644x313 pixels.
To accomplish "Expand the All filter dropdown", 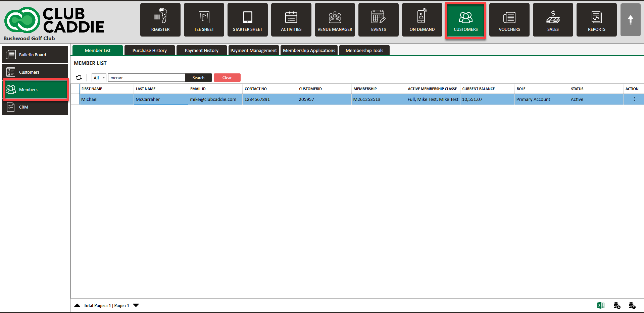I will [99, 78].
